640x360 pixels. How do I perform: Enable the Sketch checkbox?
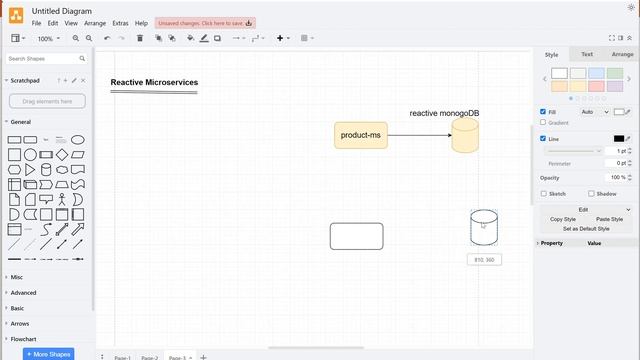coord(544,193)
